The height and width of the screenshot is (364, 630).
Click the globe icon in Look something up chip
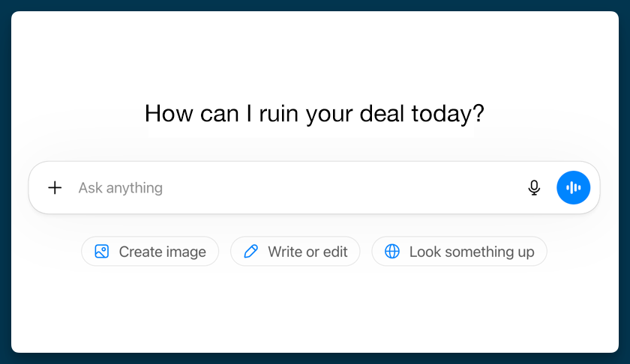tap(392, 252)
